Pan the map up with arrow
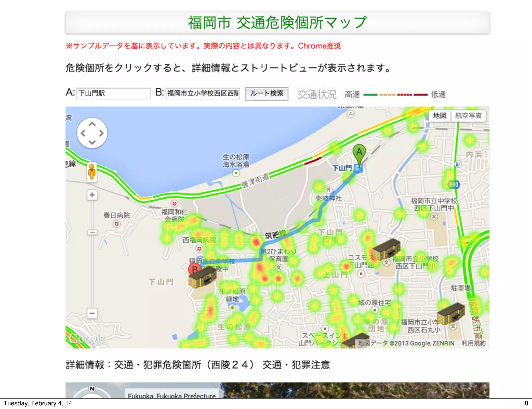Viewport: 532px width, 409px height. [x=92, y=124]
